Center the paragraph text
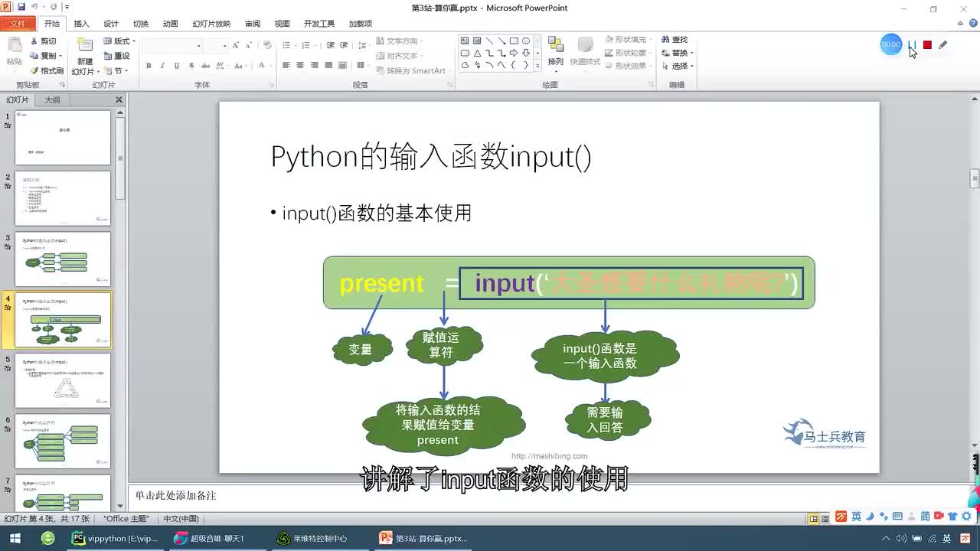This screenshot has height=551, width=980. pos(300,66)
